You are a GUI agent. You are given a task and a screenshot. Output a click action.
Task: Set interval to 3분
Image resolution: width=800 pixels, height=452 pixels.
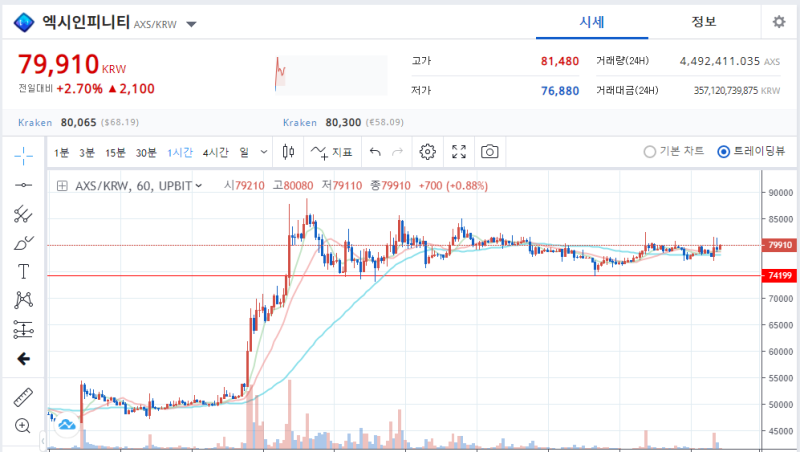87,153
